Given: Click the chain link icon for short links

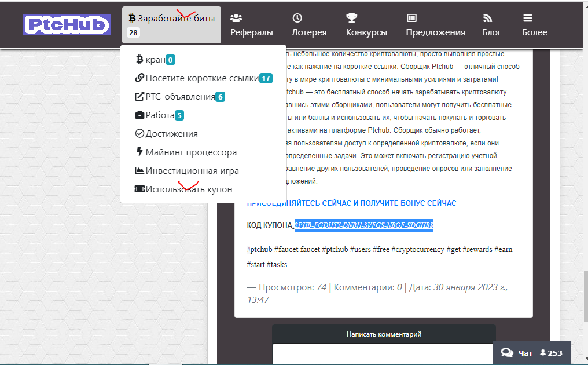Looking at the screenshot, I should pyautogui.click(x=139, y=78).
